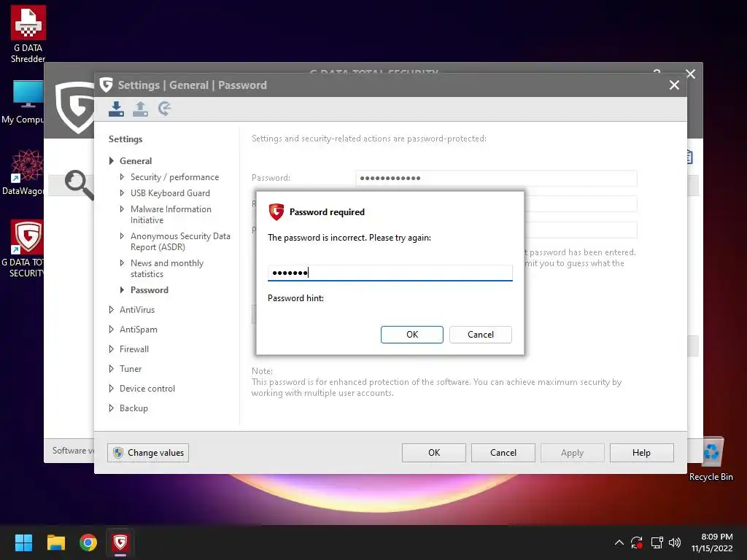Click the clipboard icon at main window right edge
The image size is (747, 560).
click(689, 157)
